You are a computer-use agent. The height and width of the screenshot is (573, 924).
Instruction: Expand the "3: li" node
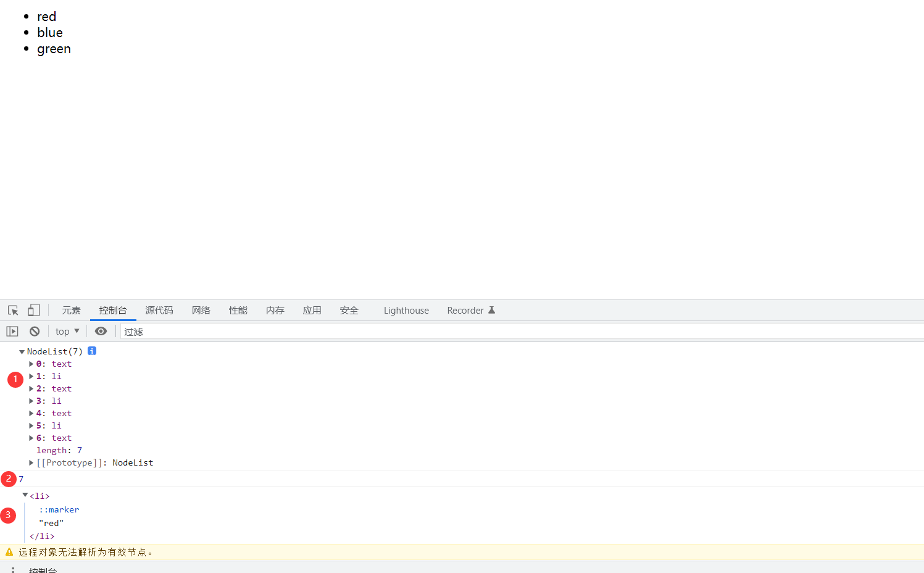[31, 401]
